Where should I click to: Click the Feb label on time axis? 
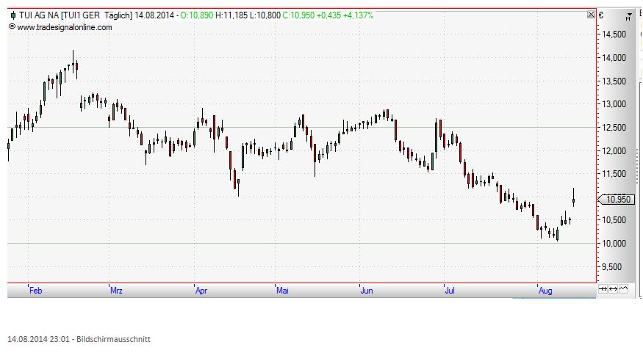click(36, 291)
